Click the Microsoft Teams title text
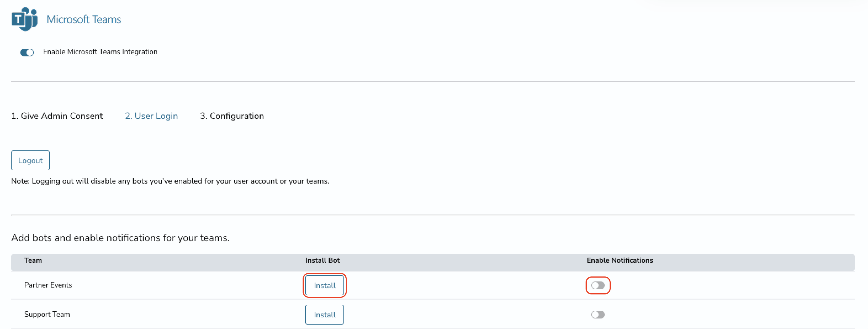Image resolution: width=868 pixels, height=329 pixels. [x=84, y=19]
